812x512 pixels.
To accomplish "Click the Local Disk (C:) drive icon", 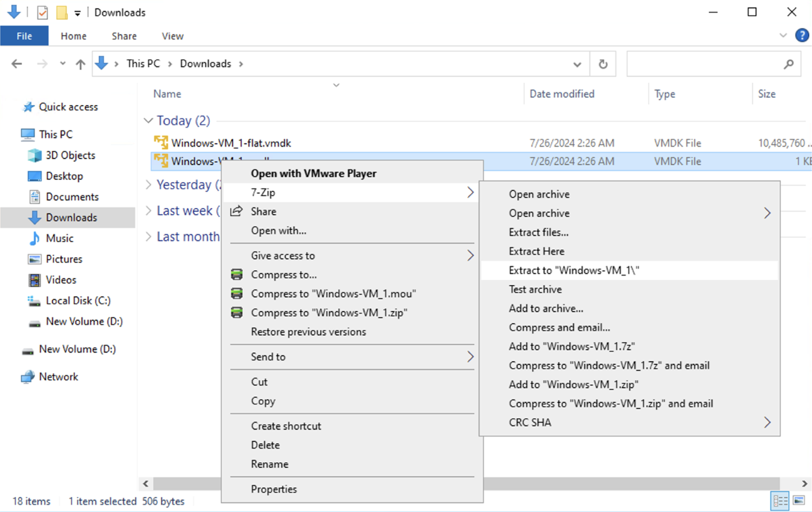I will [x=35, y=301].
